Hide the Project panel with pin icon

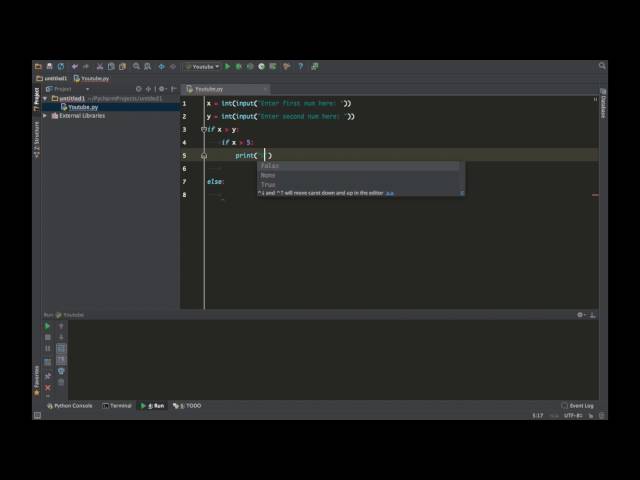(173, 89)
